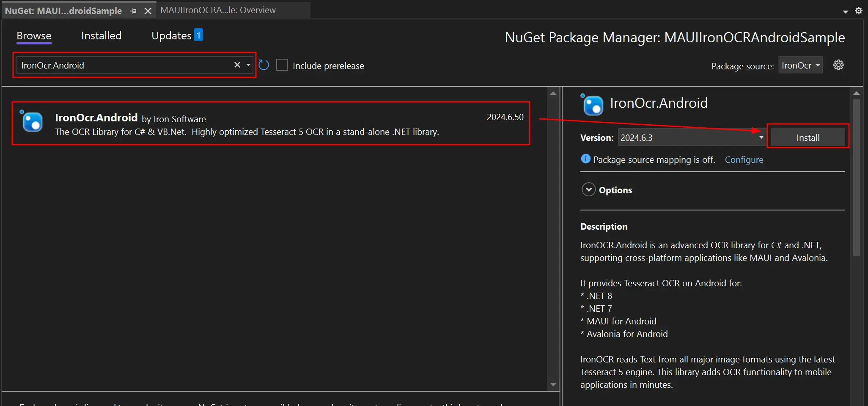Click the package source mapping info icon
This screenshot has width=868, height=406.
point(585,159)
